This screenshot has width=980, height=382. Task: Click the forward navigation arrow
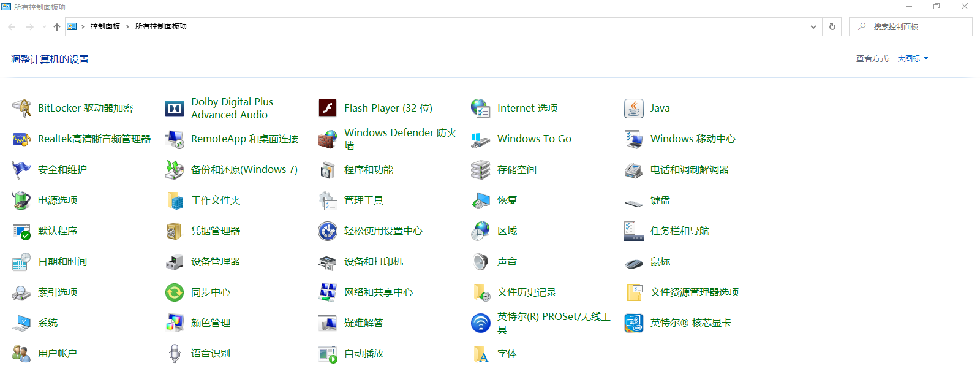pyautogui.click(x=29, y=27)
